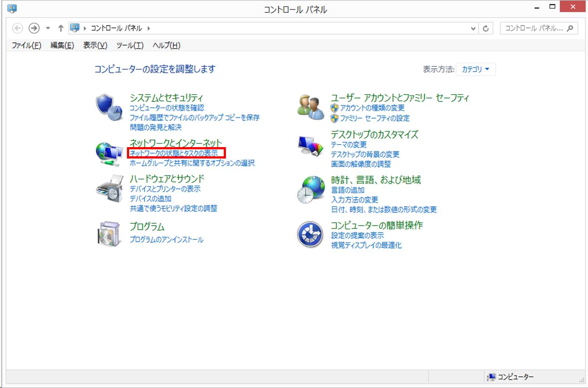Open プログラム category heading
The width and height of the screenshot is (588, 388).
[x=147, y=227]
